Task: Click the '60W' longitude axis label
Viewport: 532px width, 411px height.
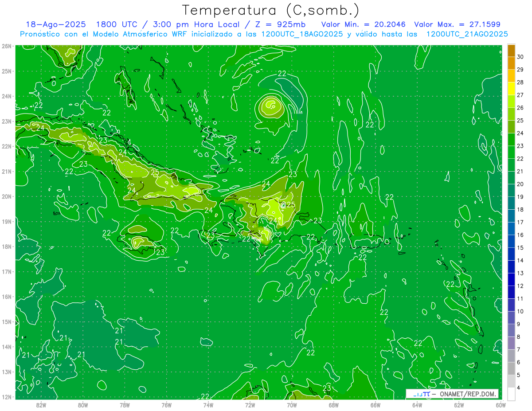Action: click(x=501, y=404)
